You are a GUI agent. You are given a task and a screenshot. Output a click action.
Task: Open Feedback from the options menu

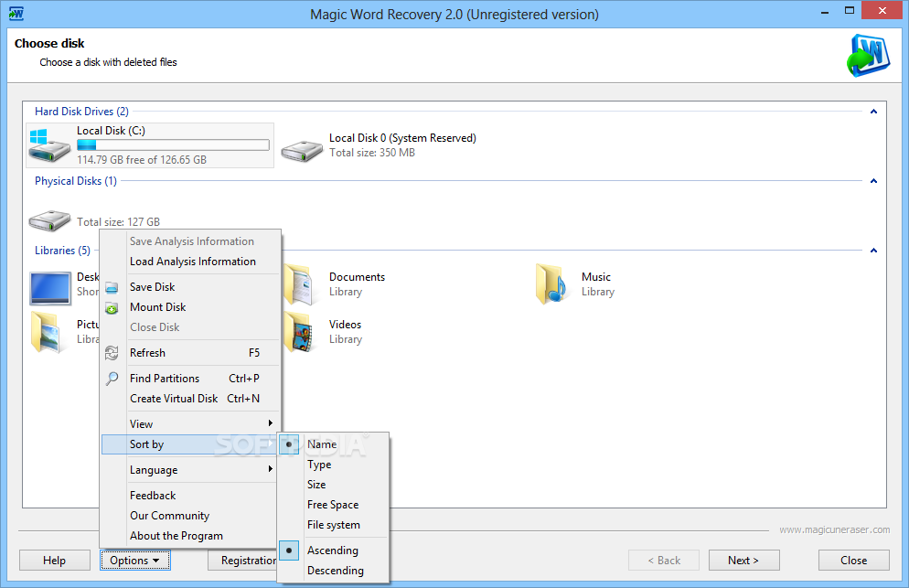190,496
